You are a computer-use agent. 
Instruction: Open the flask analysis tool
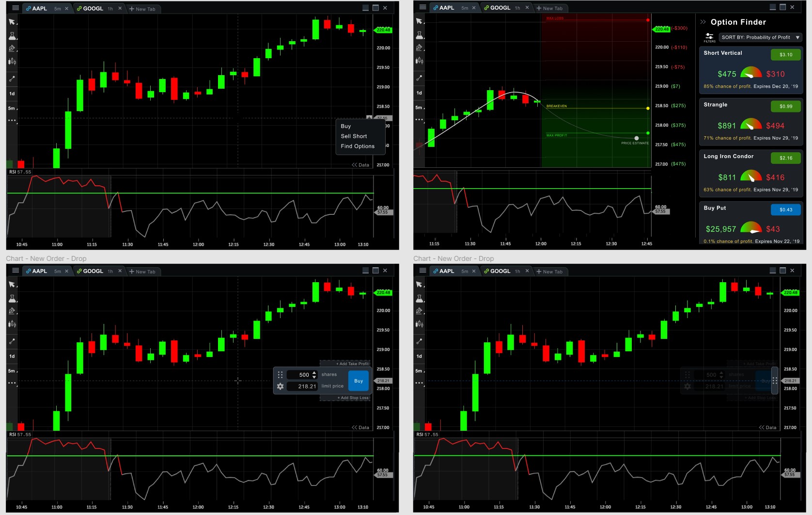12,36
